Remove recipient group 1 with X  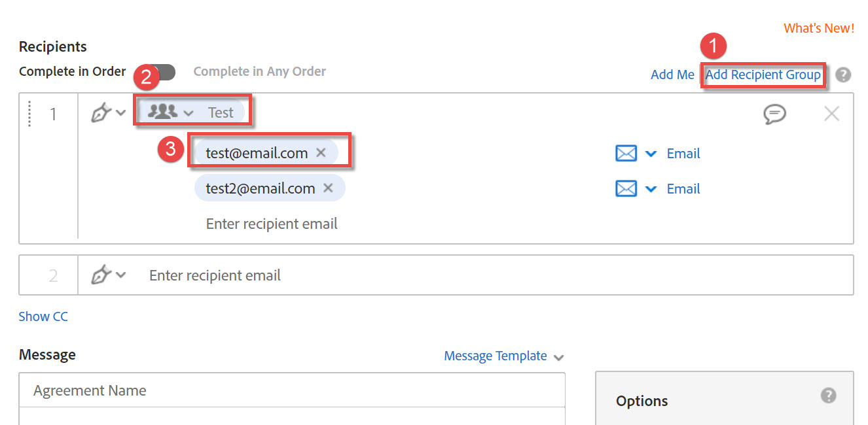point(831,114)
